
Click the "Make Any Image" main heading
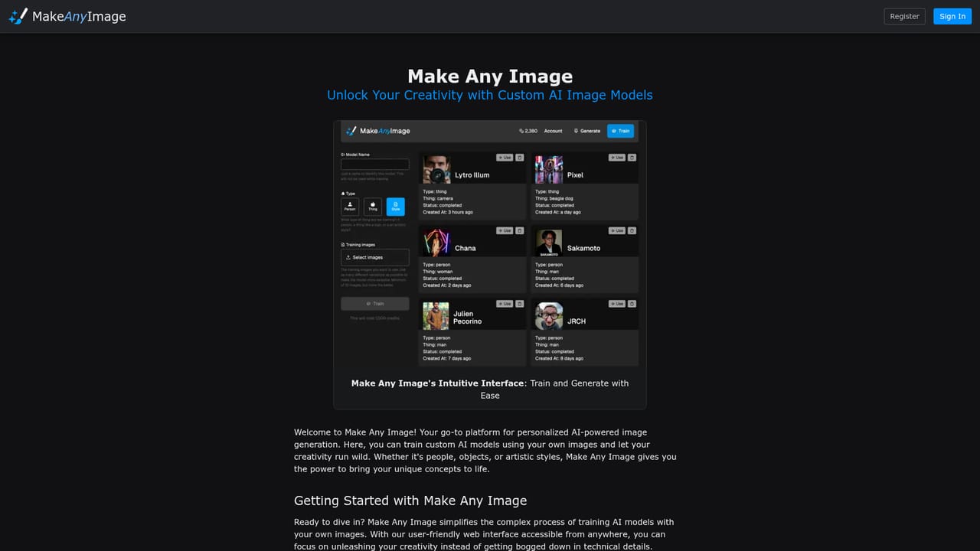coord(490,76)
